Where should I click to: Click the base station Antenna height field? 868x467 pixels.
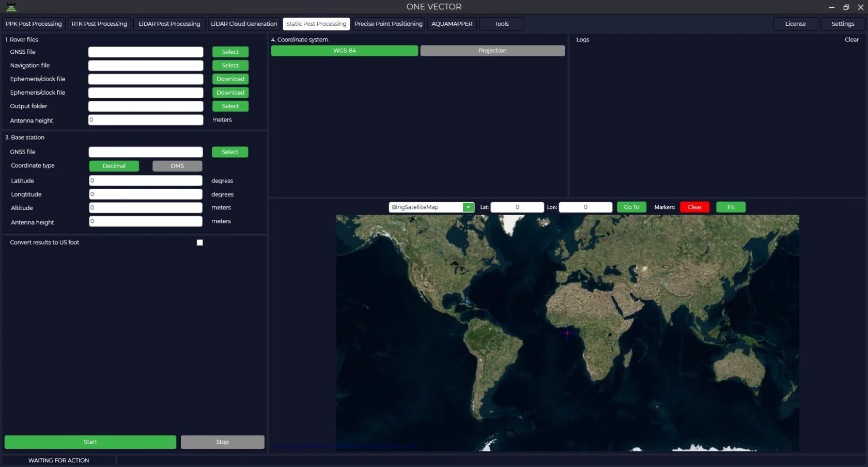(146, 221)
